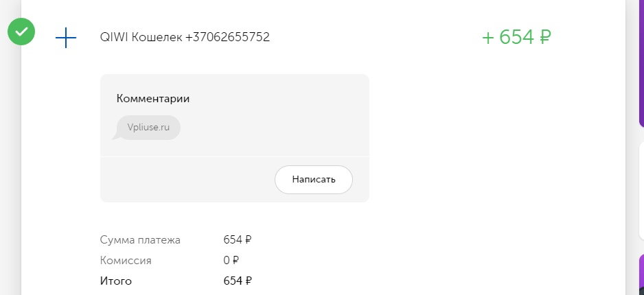Click the Итого total 654 ₽

(x=238, y=281)
